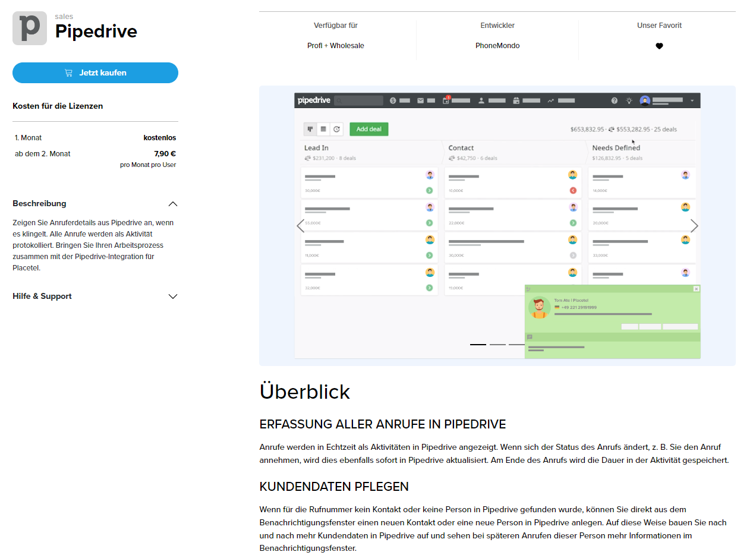Click the Kosten für die Lizenzen heading

[x=58, y=106]
